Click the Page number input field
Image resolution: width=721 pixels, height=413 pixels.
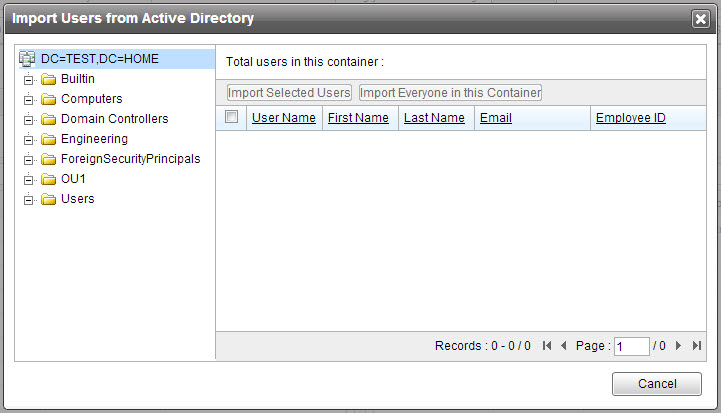tap(631, 346)
